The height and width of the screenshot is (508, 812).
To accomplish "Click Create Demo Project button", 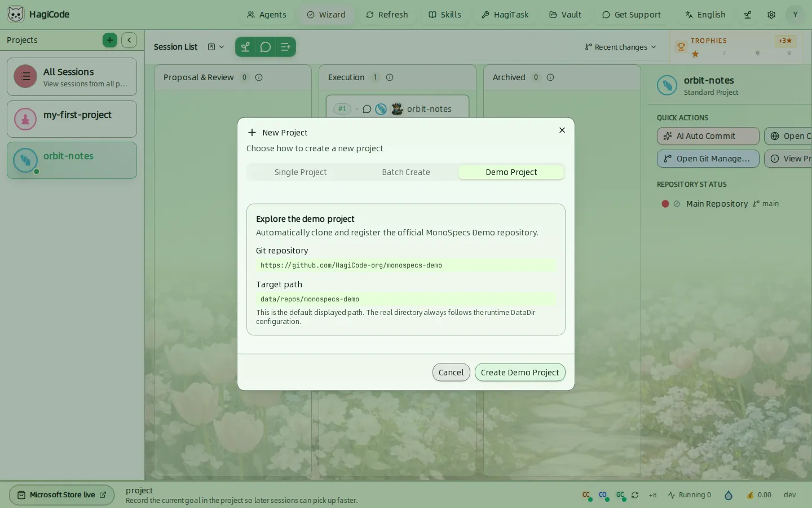I will coord(520,373).
